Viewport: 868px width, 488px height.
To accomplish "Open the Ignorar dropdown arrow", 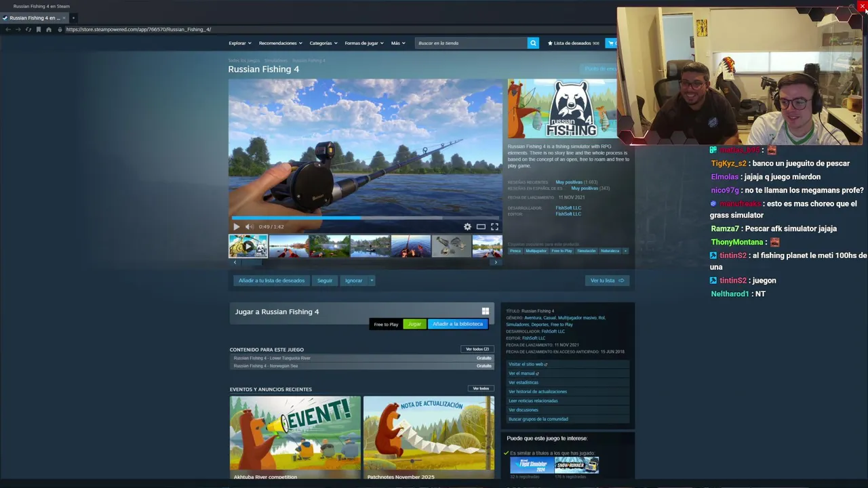I will 372,280.
